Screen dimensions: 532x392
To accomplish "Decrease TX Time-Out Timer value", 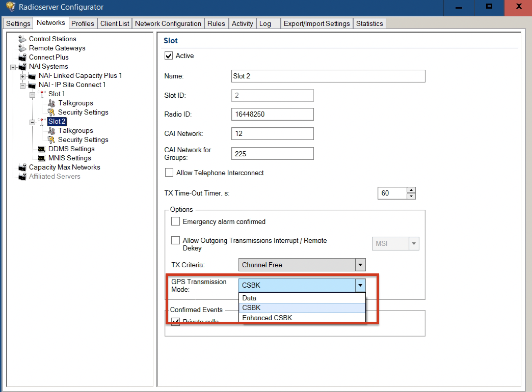I will tap(411, 196).
